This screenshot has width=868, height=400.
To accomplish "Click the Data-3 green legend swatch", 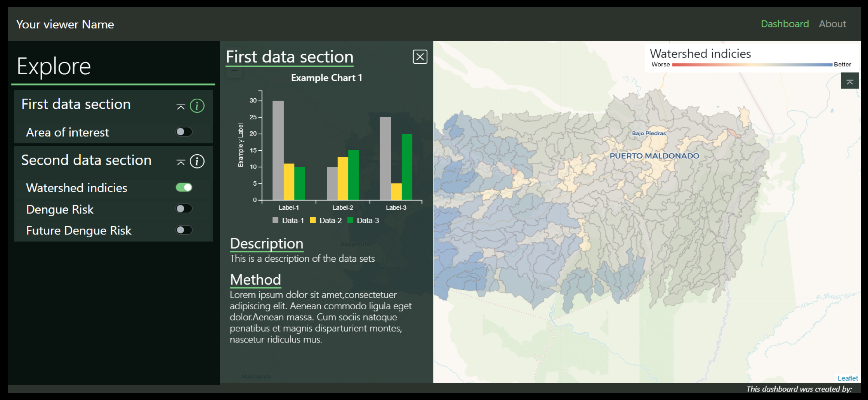I will [x=350, y=220].
